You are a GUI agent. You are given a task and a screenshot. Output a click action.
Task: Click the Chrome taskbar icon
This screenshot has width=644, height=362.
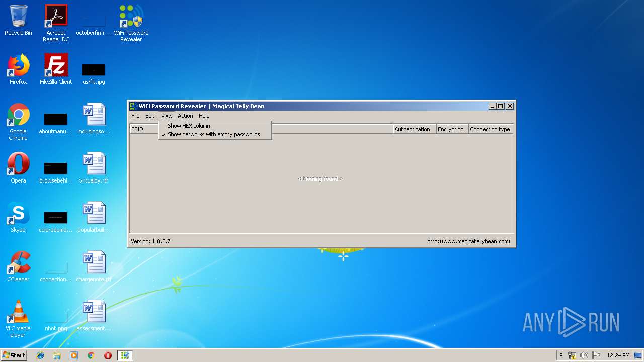91,355
